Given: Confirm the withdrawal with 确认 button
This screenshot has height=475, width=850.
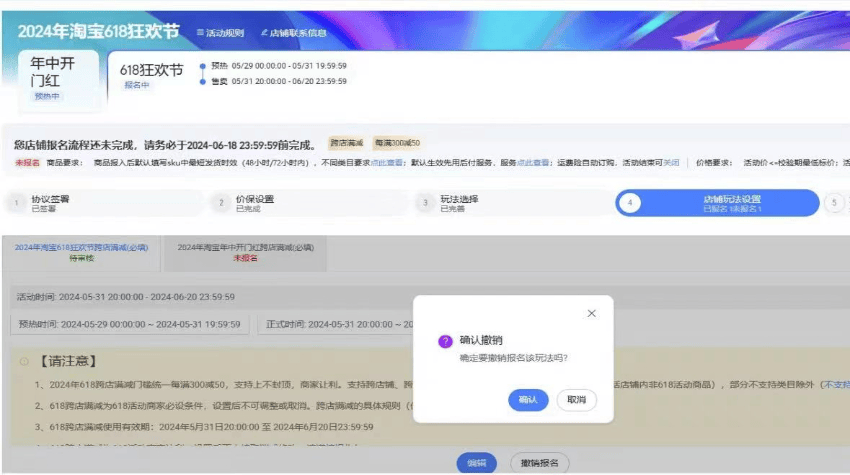Looking at the screenshot, I should [x=528, y=400].
